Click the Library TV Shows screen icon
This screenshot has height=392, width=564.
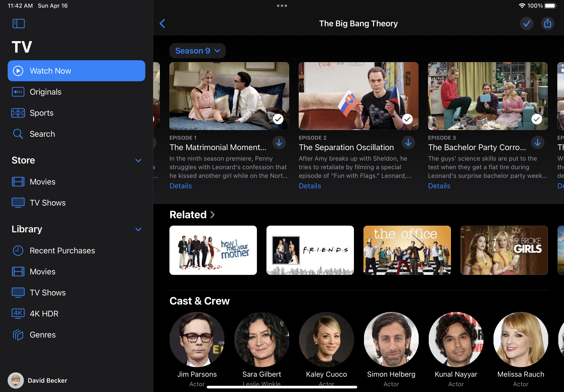click(x=18, y=293)
